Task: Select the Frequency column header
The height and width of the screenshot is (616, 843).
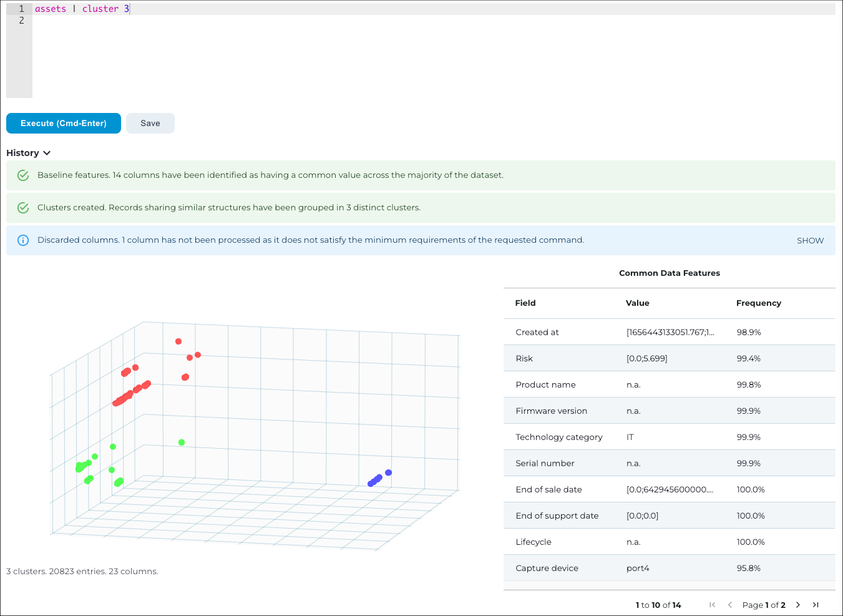Action: pos(759,303)
